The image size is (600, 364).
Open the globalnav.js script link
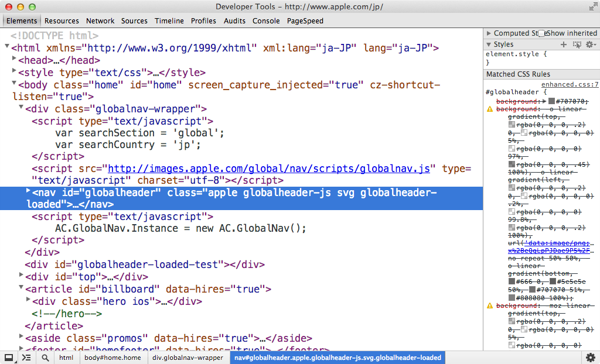[x=269, y=169]
